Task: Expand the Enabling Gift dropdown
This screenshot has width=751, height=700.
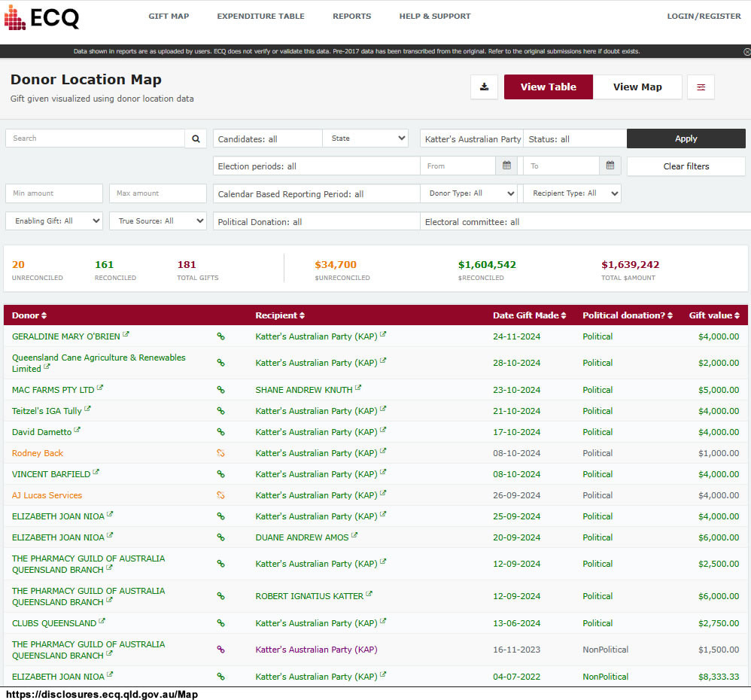Action: tap(54, 221)
